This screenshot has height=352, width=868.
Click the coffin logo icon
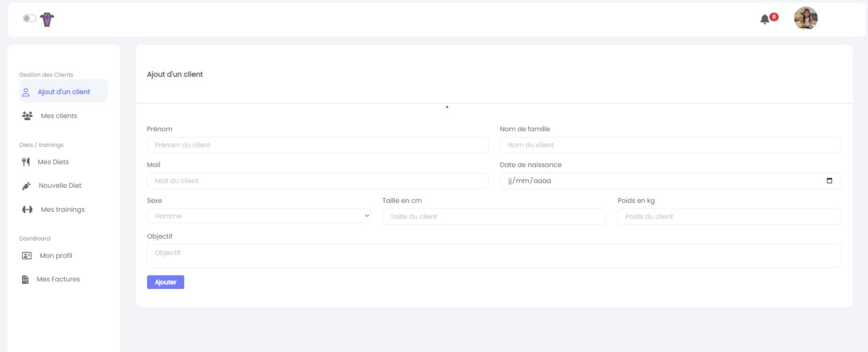pos(47,19)
